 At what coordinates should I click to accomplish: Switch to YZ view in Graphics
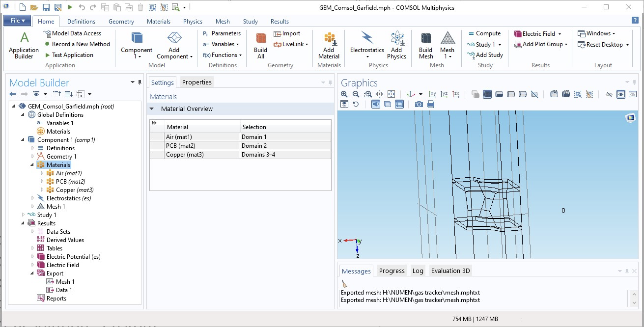pos(444,94)
